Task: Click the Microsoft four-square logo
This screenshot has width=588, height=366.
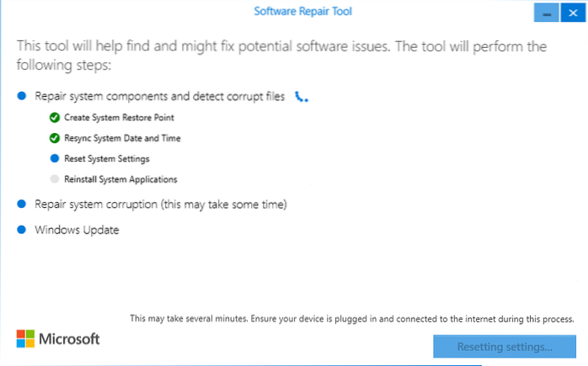Action: click(x=25, y=338)
